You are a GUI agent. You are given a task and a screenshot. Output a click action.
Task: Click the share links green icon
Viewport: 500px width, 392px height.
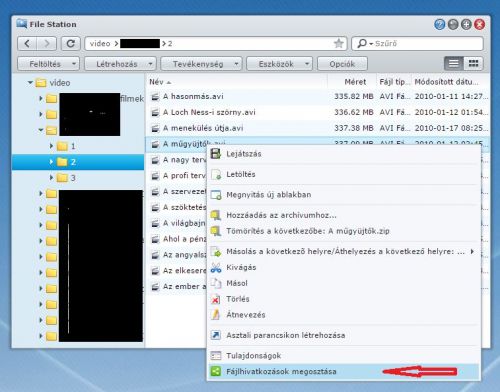tap(216, 371)
